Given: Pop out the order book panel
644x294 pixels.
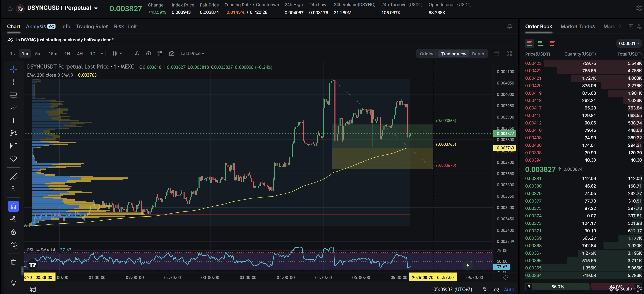Looking at the screenshot, I should (x=631, y=27).
